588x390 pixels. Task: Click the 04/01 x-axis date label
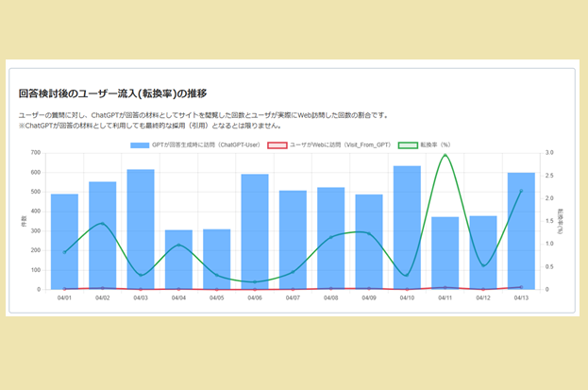(64, 298)
